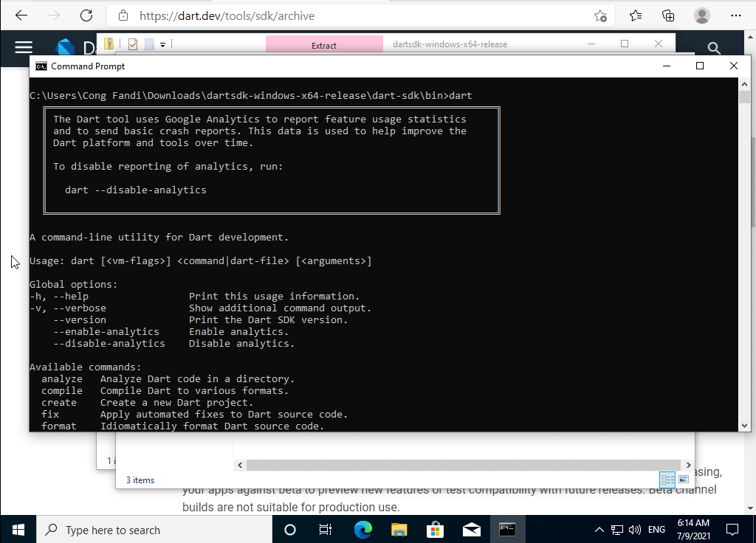Click the Explorer horizontal scrollbar right arrow
This screenshot has width=756, height=543.
tap(689, 465)
